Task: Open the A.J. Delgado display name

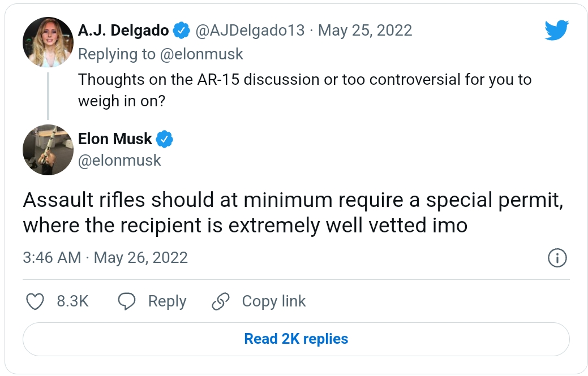Action: (x=123, y=30)
